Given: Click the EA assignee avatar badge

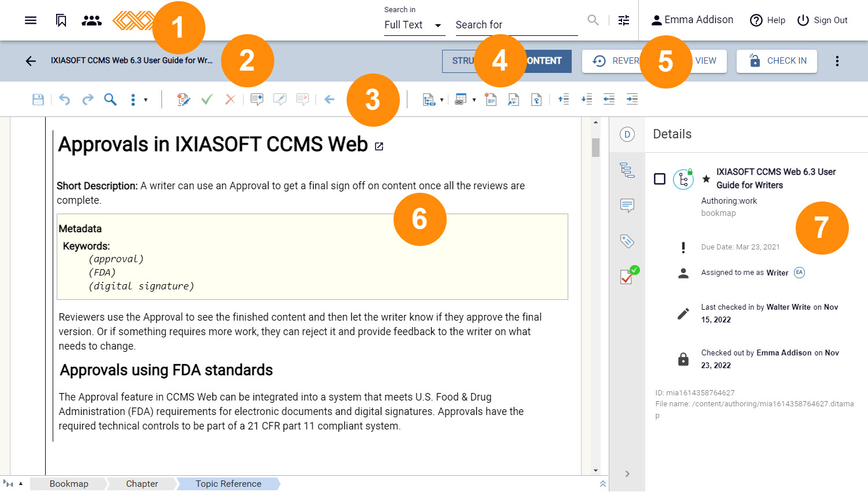Looking at the screenshot, I should coord(799,273).
